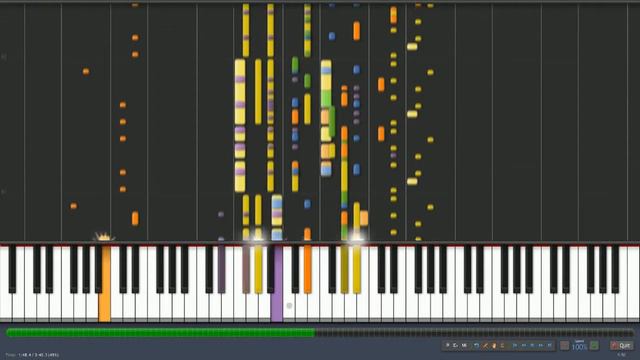Click the orange highlighted black piano key
This screenshot has height=360, width=640.
[x=307, y=269]
